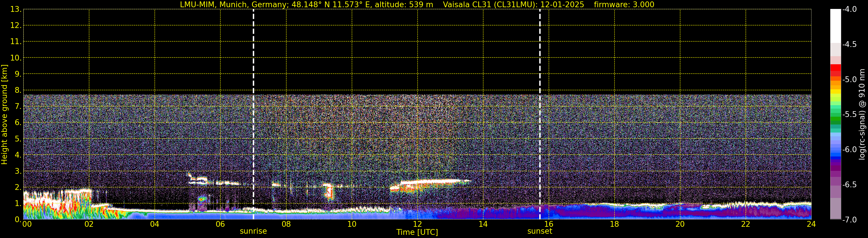Image resolution: width=868 pixels, height=238 pixels.
Task: Click the "3." height axis tick label
Action: point(18,171)
